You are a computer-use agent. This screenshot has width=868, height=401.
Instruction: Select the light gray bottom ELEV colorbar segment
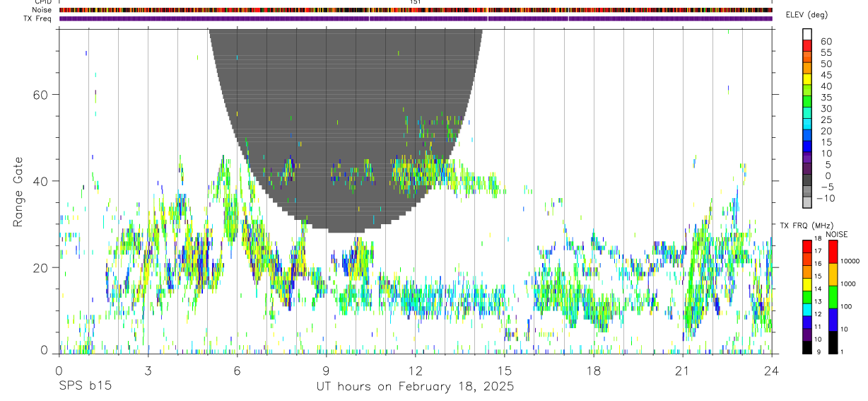(x=807, y=202)
